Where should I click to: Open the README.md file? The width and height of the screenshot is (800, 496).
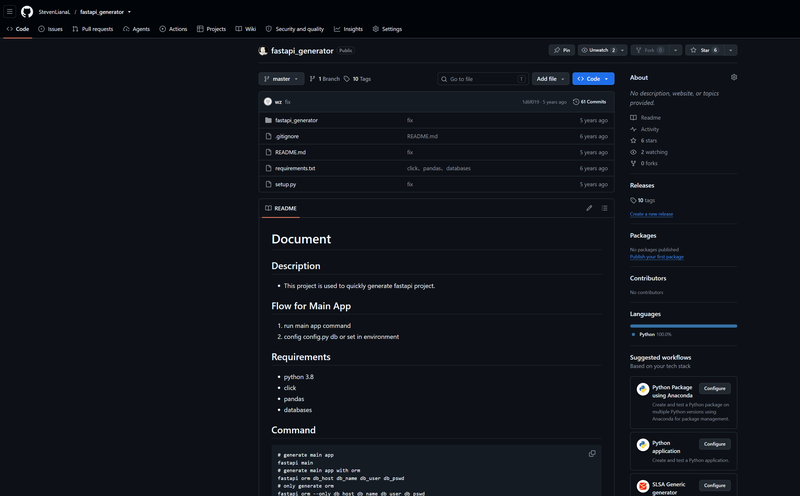pyautogui.click(x=290, y=152)
